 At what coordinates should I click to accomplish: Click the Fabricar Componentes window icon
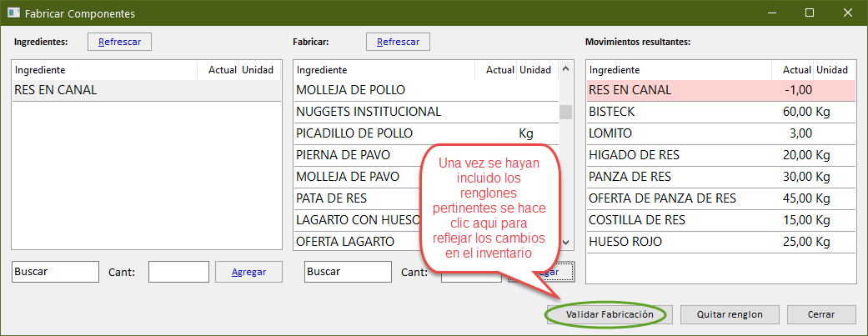(14, 14)
